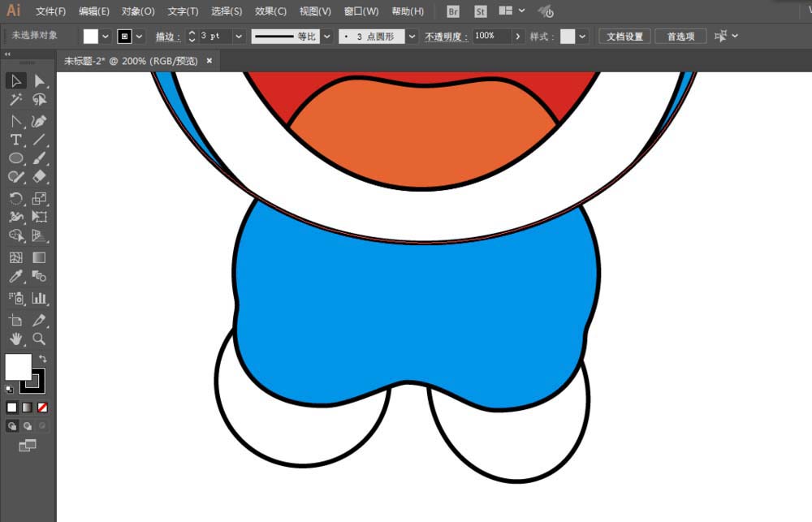The image size is (812, 522).
Task: Close the 未标题-2 document tab
Action: [x=209, y=61]
